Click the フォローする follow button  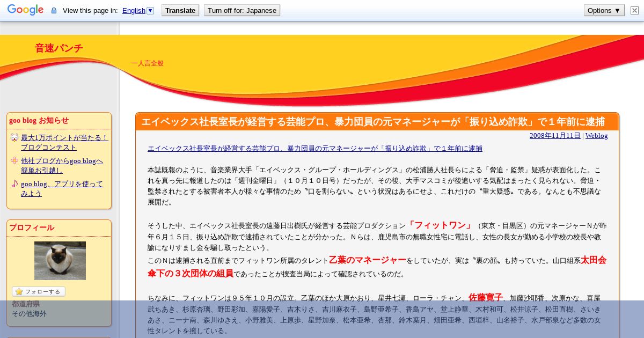click(39, 291)
